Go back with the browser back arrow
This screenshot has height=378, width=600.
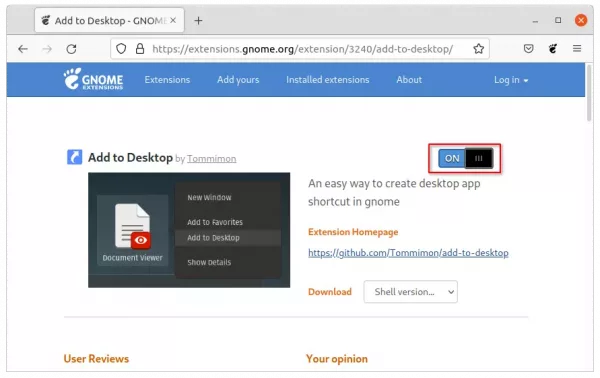[x=23, y=49]
